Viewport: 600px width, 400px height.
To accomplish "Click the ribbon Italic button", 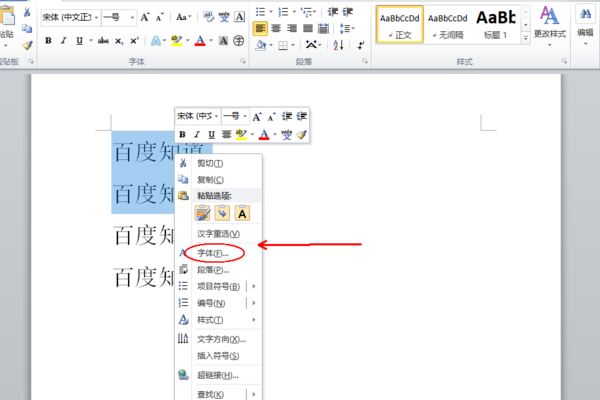I will [x=64, y=41].
